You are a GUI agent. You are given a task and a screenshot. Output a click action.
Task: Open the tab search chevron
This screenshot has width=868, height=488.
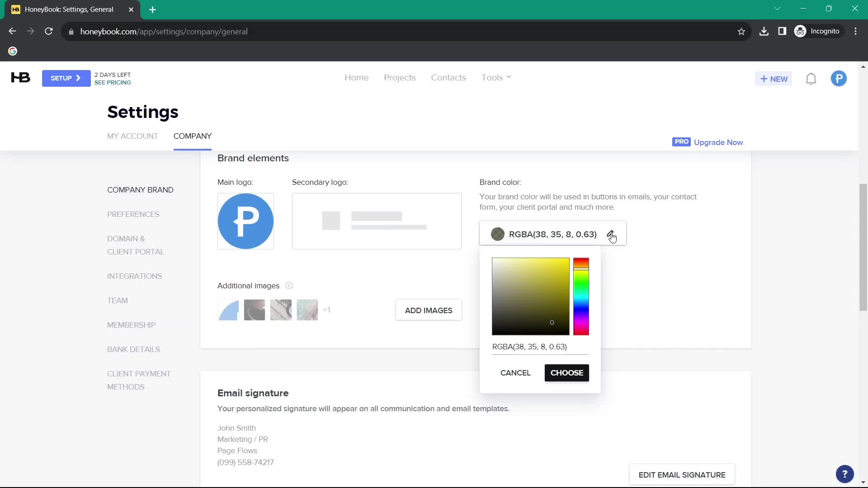777,9
